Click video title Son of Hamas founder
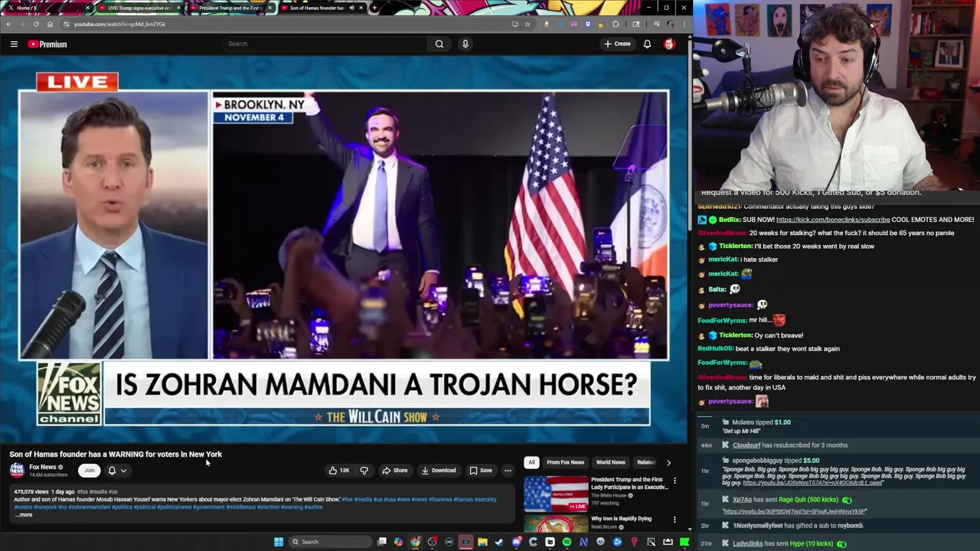Screen dimensions: 980x551 point(116,455)
